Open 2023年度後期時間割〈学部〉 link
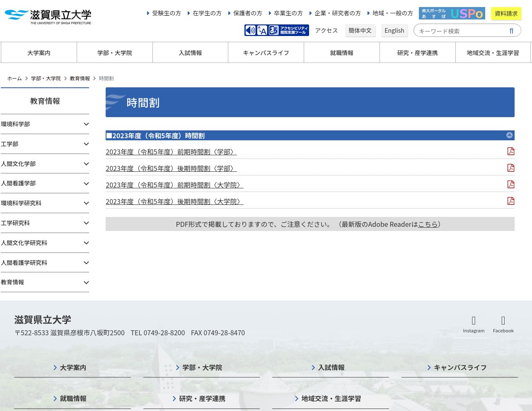 coord(171,168)
